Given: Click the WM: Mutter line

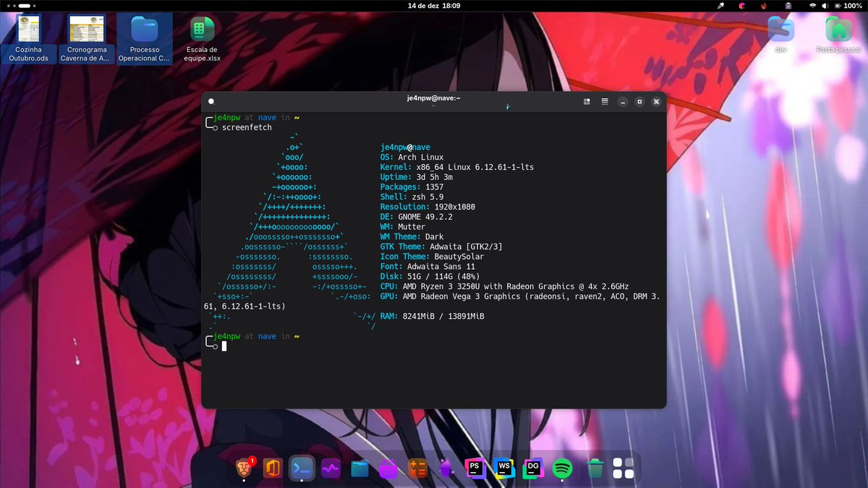Looking at the screenshot, I should (403, 227).
